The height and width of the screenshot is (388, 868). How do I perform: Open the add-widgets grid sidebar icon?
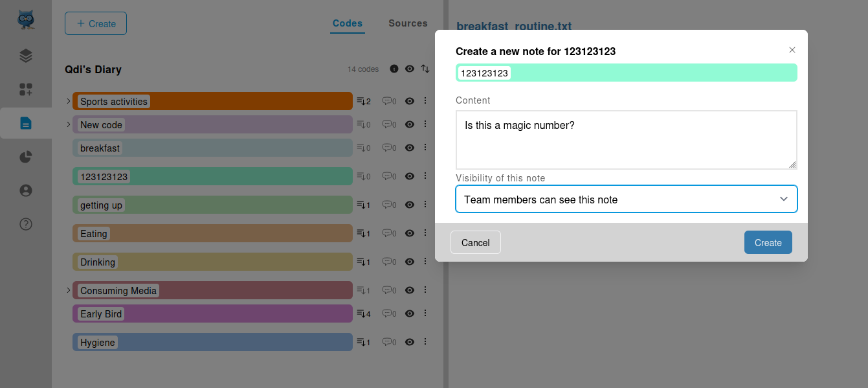click(26, 89)
